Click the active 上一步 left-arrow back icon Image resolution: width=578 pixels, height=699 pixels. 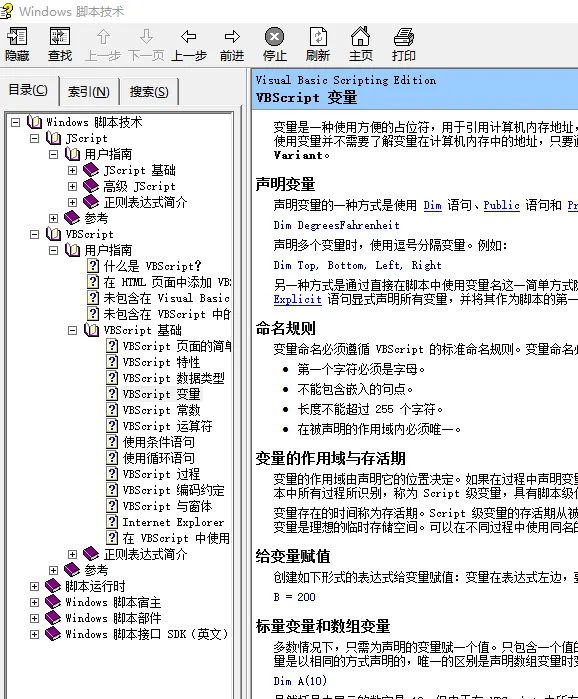pyautogui.click(x=189, y=36)
